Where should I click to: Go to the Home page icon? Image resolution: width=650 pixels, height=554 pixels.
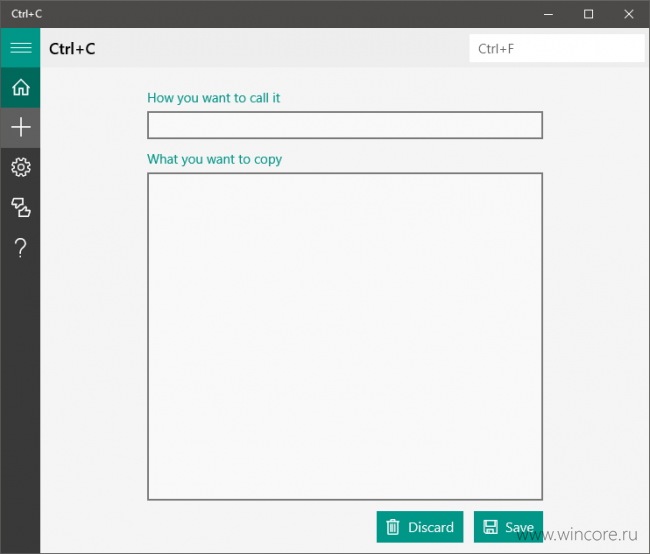pyautogui.click(x=20, y=87)
